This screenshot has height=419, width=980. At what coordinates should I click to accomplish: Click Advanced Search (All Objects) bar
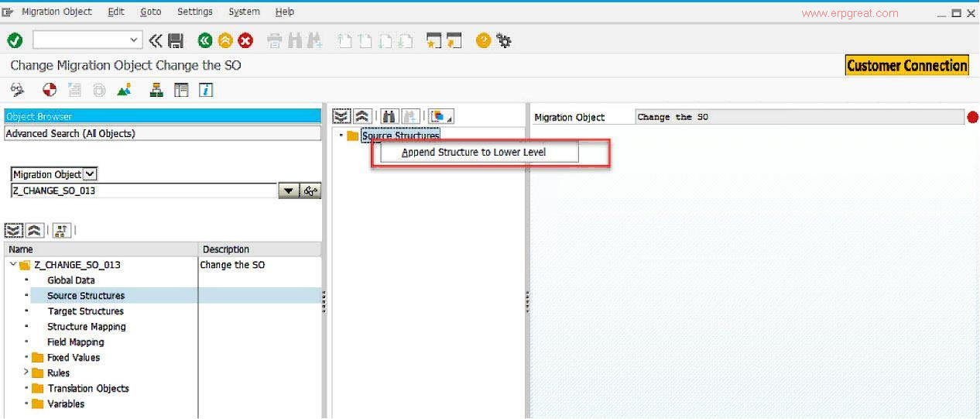click(x=163, y=133)
